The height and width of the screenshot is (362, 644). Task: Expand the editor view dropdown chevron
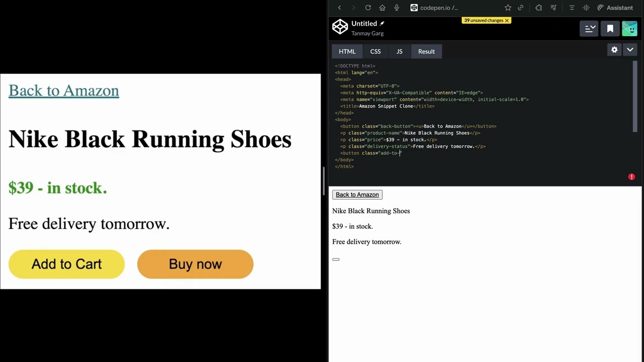(630, 49)
